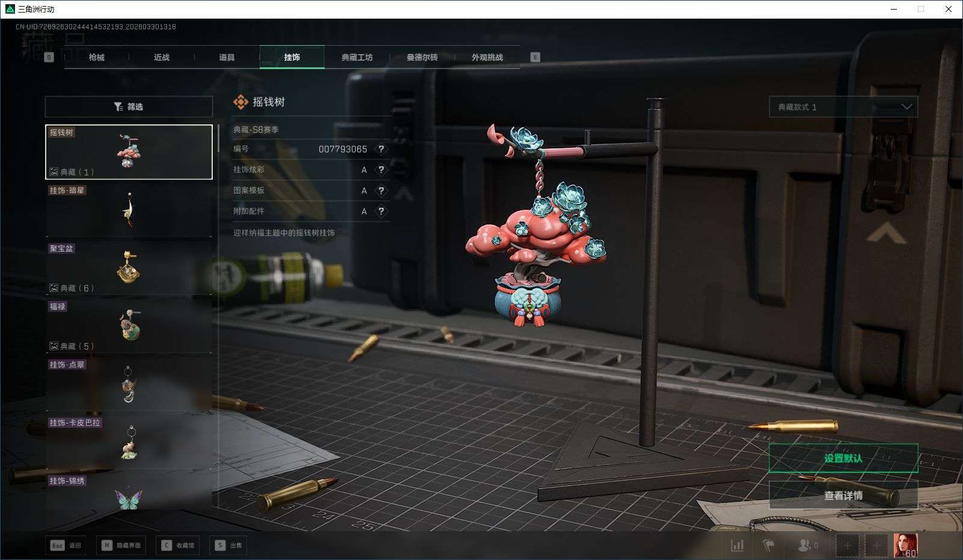The width and height of the screenshot is (963, 560).
Task: Click the help icon next to 图案模板
Action: coord(381,190)
